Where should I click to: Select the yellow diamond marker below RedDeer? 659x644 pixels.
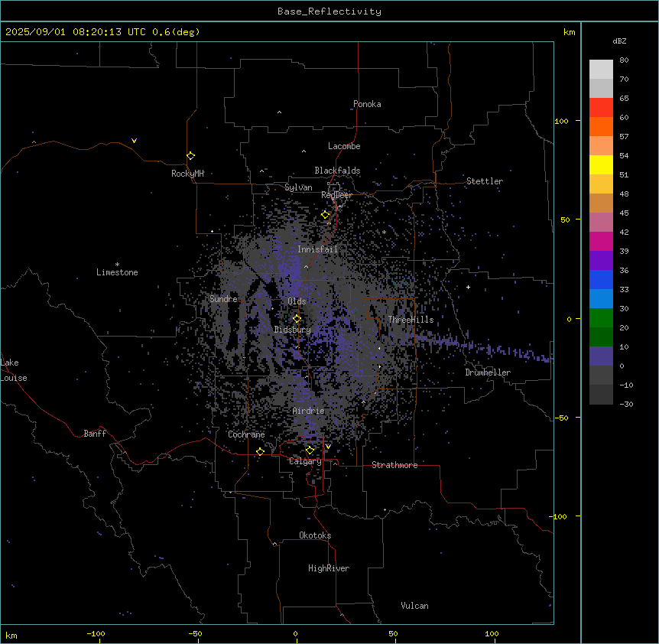click(x=326, y=215)
